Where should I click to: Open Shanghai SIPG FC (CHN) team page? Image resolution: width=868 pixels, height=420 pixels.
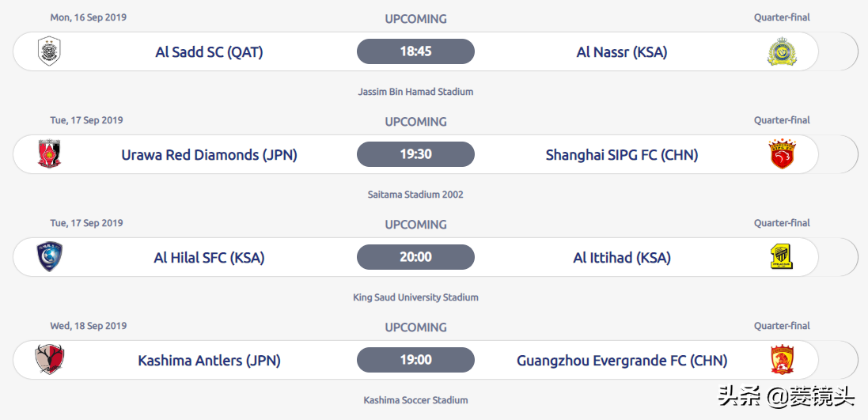point(622,155)
